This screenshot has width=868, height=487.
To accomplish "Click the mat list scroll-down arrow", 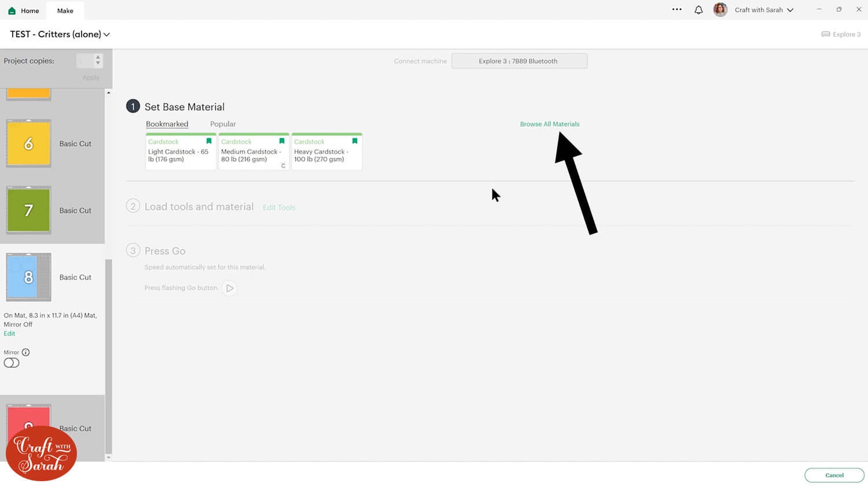I will click(108, 458).
